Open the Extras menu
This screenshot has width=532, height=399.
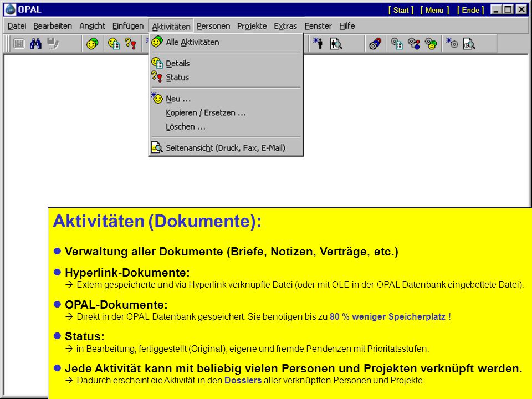(285, 26)
